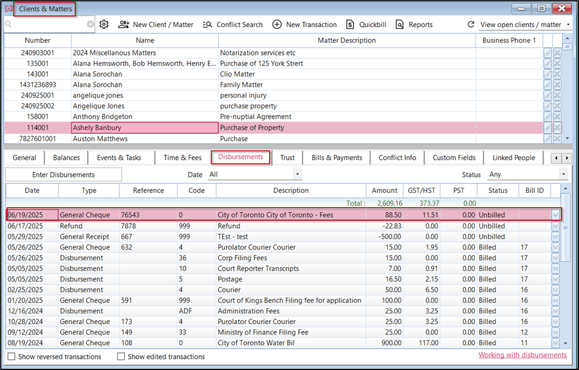Image resolution: width=579 pixels, height=370 pixels.
Task: Sort disbursements by Date column
Action: (x=32, y=191)
